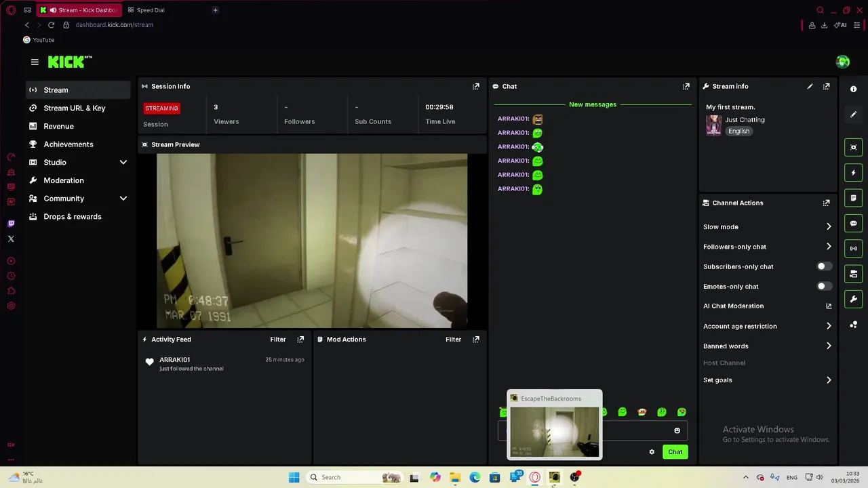Click the 00:29:58 Time Live value
Image resolution: width=868 pixels, height=488 pixels.
pyautogui.click(x=439, y=107)
